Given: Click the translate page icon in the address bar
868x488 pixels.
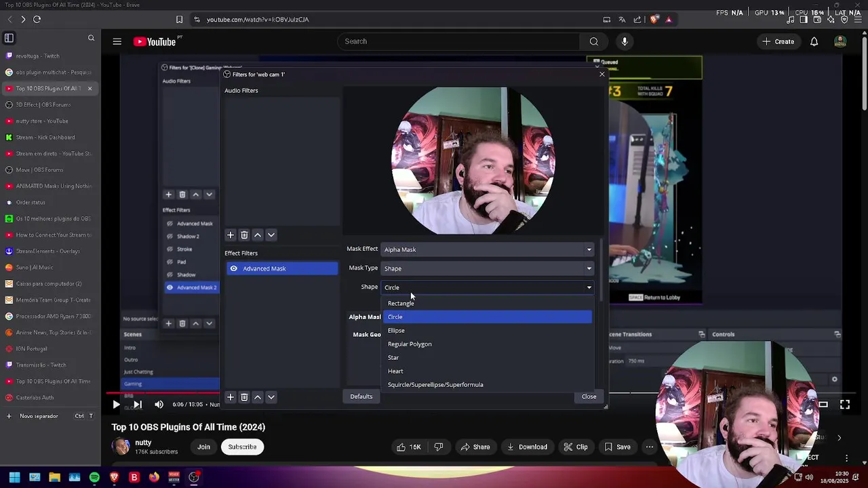Looking at the screenshot, I should point(622,20).
